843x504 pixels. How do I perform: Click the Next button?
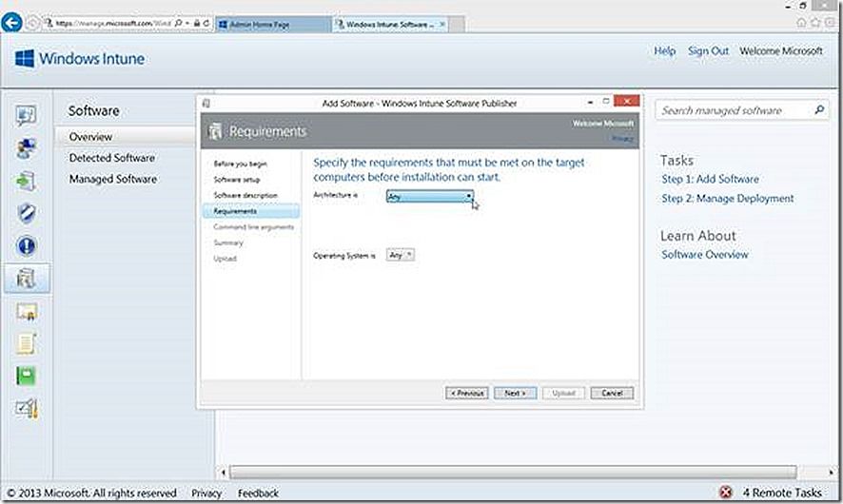click(x=515, y=393)
